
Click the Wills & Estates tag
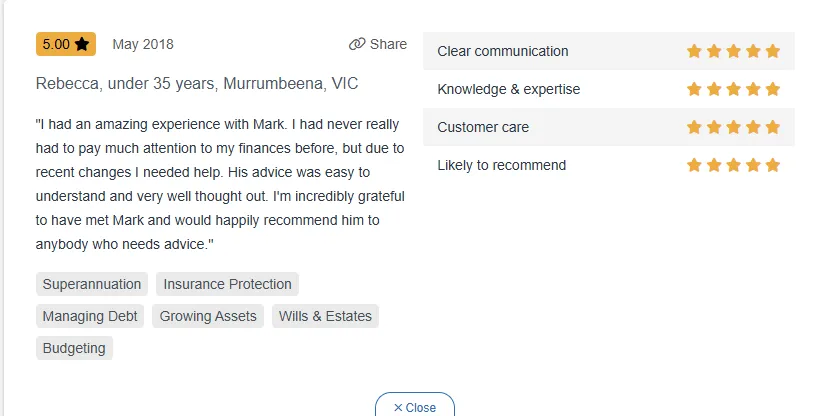(325, 316)
